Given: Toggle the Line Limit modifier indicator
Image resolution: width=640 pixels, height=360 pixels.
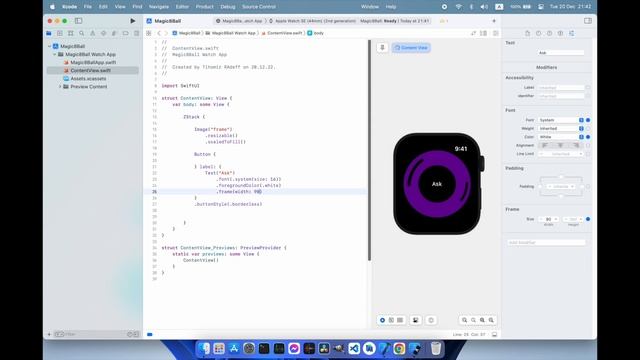Looking at the screenshot, I should [x=588, y=154].
